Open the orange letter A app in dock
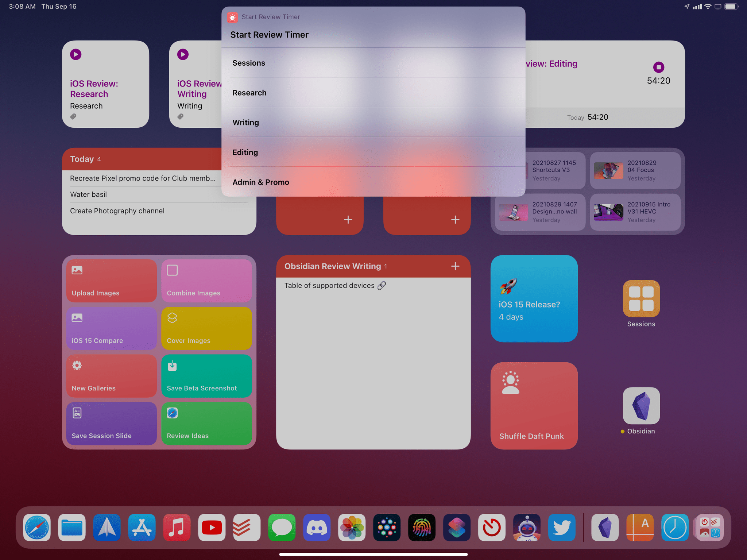Viewport: 747px width, 560px height. [640, 527]
